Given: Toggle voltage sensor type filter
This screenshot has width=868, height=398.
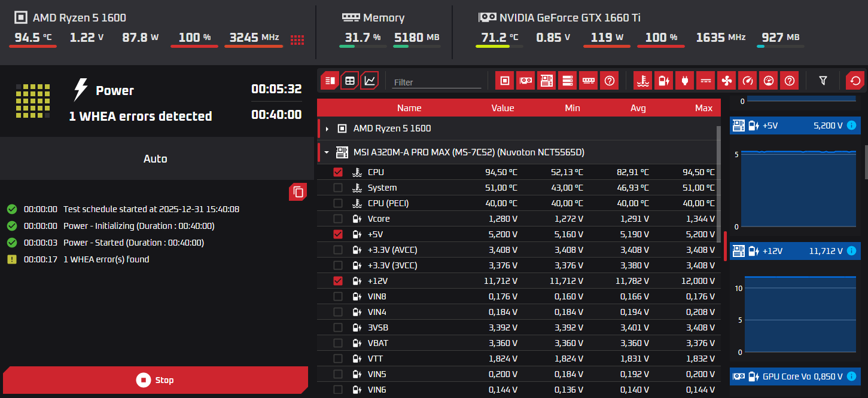Looking at the screenshot, I should pyautogui.click(x=663, y=80).
